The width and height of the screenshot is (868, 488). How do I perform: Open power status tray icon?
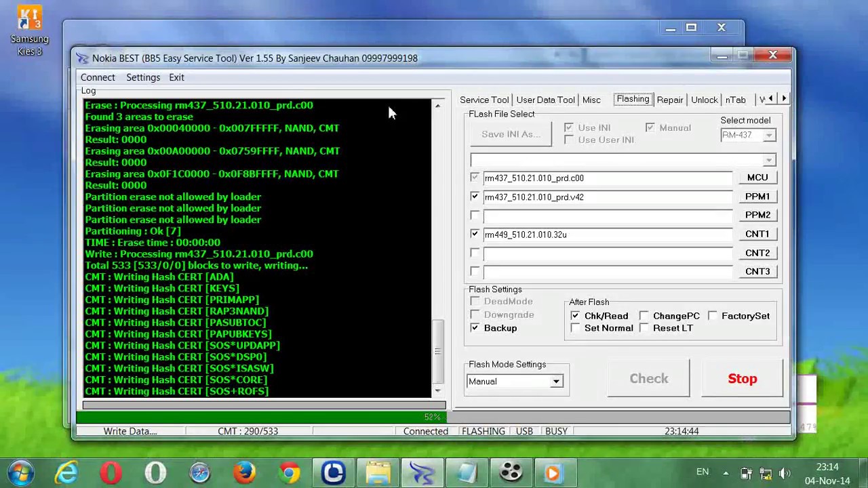(x=746, y=473)
